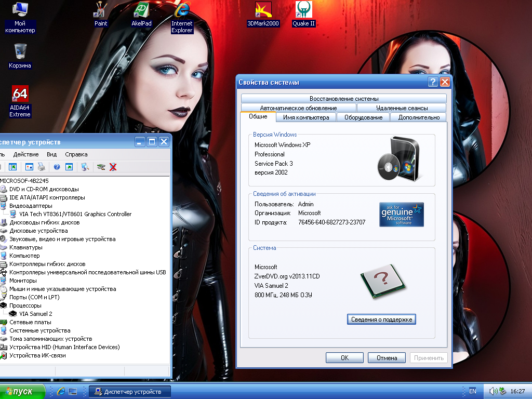Click the window icon with green arrow after Help
The image size is (532, 399).
coord(69,167)
